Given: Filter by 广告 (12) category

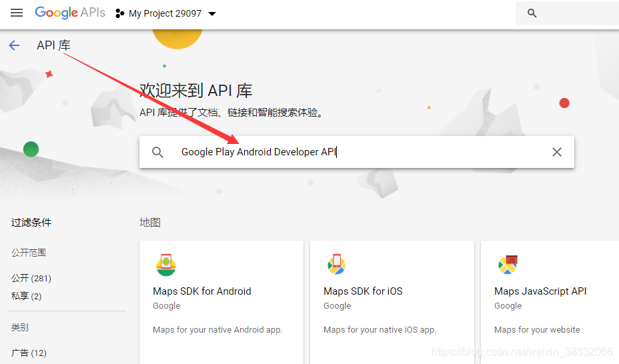Looking at the screenshot, I should point(29,353).
